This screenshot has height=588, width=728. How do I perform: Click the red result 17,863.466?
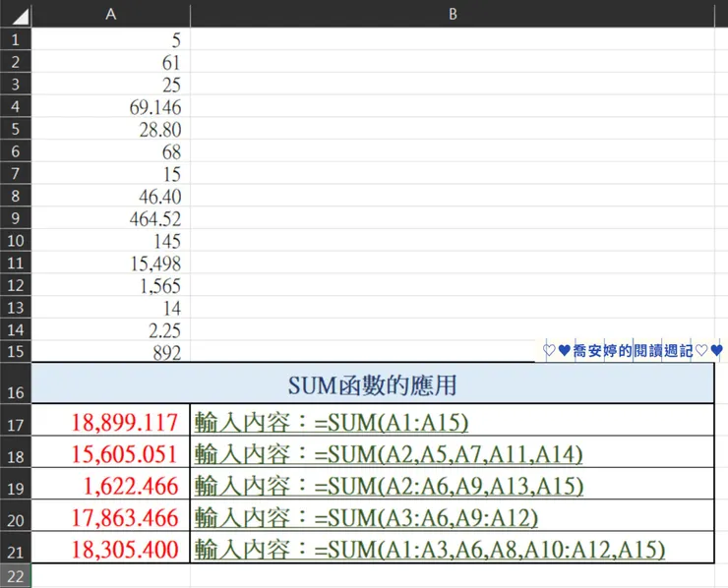point(110,515)
